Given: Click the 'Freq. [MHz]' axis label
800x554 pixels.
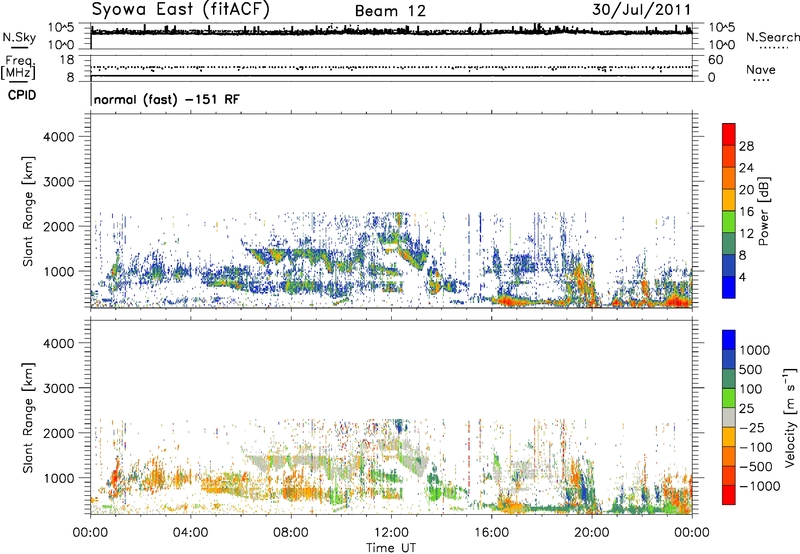Looking at the screenshot, I should pos(19,68).
